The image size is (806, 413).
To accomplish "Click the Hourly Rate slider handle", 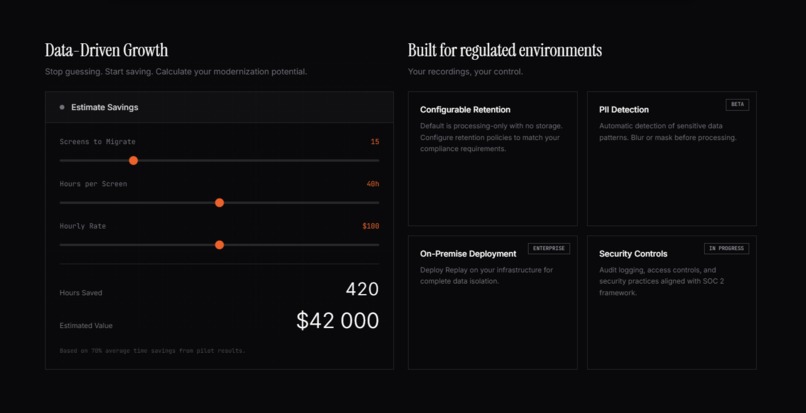I will pos(219,245).
